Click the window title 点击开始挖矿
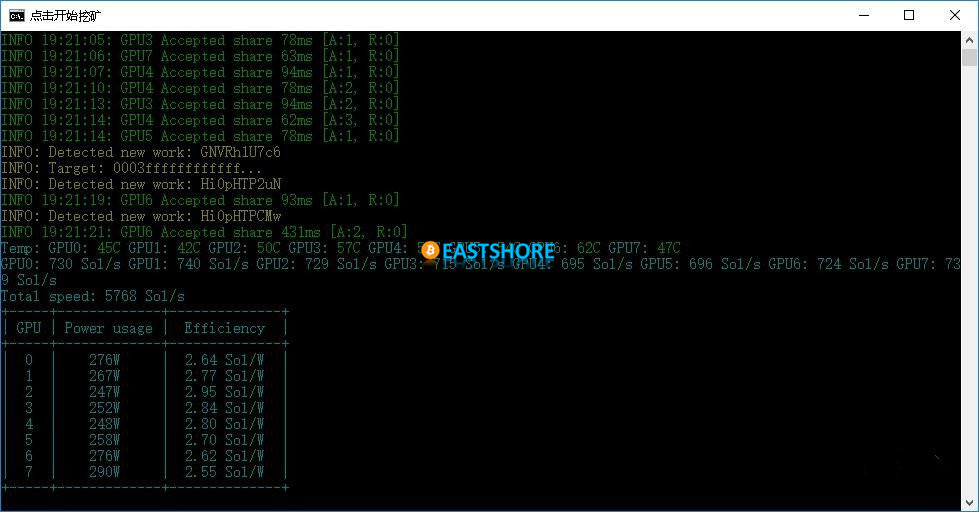Screen dimensions: 979x512 click(66, 16)
